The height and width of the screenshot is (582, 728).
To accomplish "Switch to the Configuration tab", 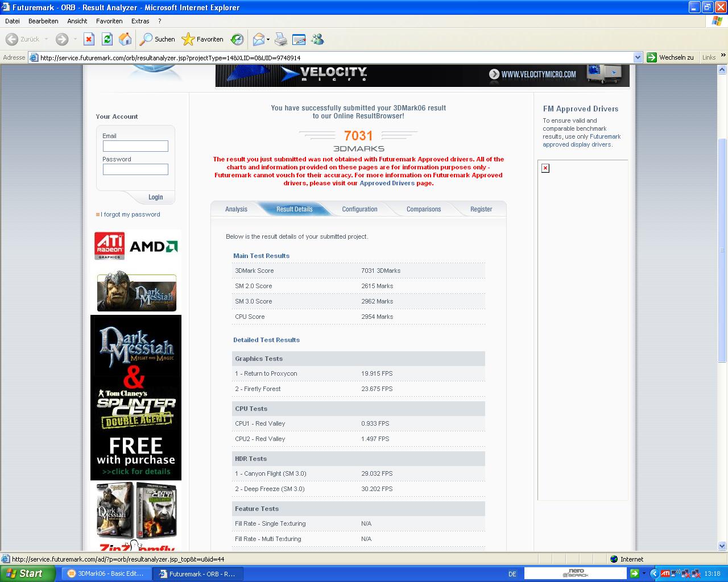I will point(359,209).
